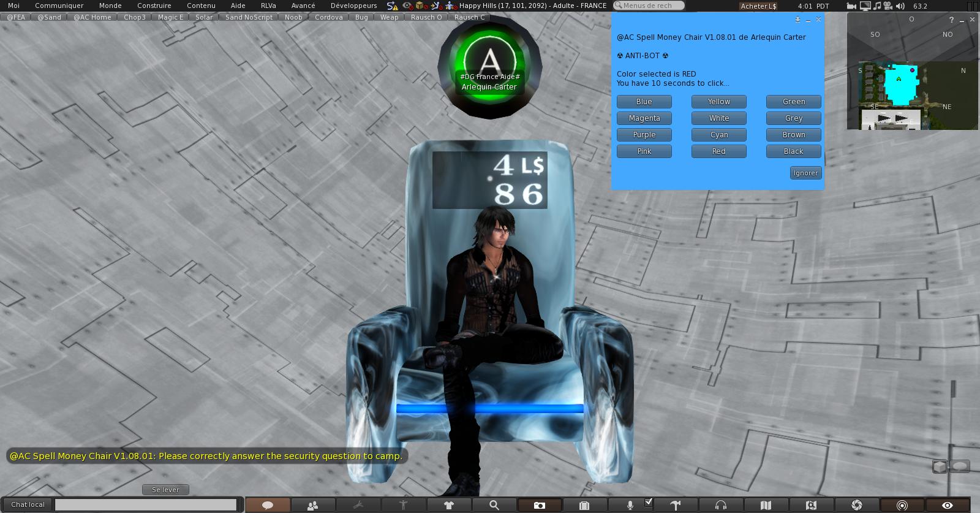Screen dimensions: 980x513
Task: Click the dock arrow on the blue dialog
Action: pos(797,20)
